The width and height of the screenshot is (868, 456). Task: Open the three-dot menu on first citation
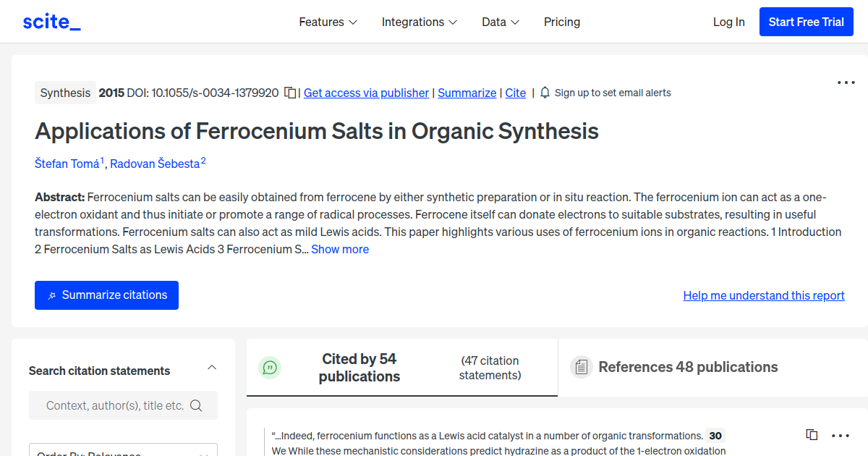[x=841, y=436]
